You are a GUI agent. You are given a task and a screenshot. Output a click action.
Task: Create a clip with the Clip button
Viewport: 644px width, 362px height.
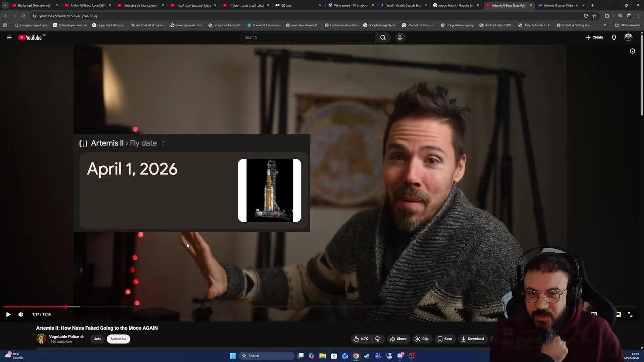(422, 339)
